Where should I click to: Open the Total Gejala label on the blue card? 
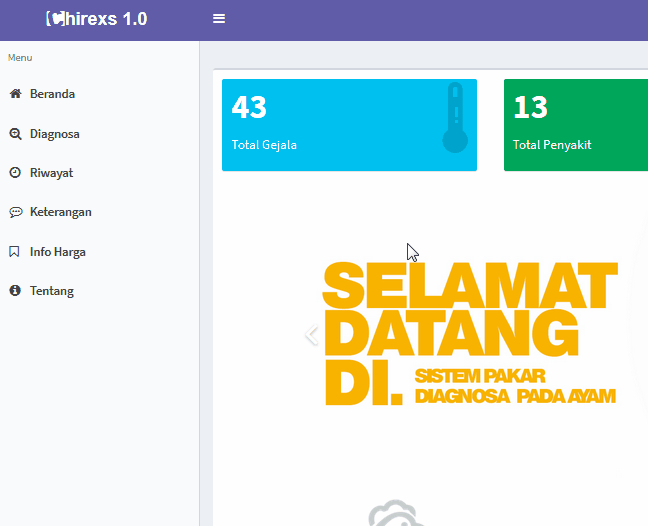pyautogui.click(x=264, y=145)
